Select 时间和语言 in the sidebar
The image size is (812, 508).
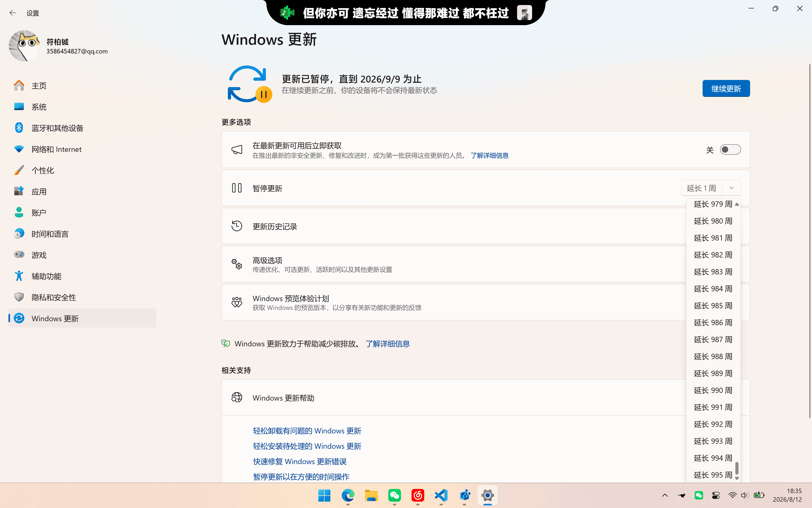click(82, 234)
